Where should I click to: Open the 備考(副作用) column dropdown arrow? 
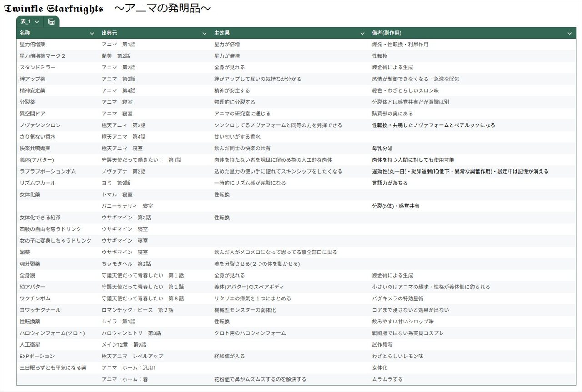click(x=570, y=33)
